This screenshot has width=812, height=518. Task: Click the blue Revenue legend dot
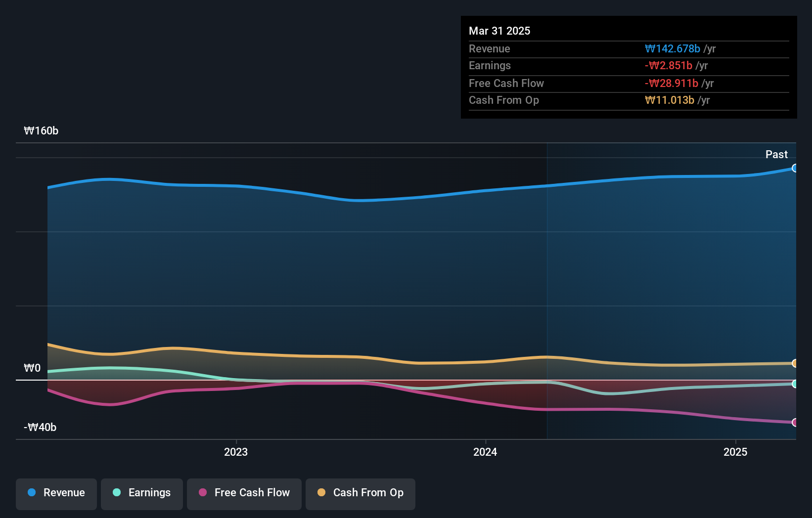click(32, 492)
